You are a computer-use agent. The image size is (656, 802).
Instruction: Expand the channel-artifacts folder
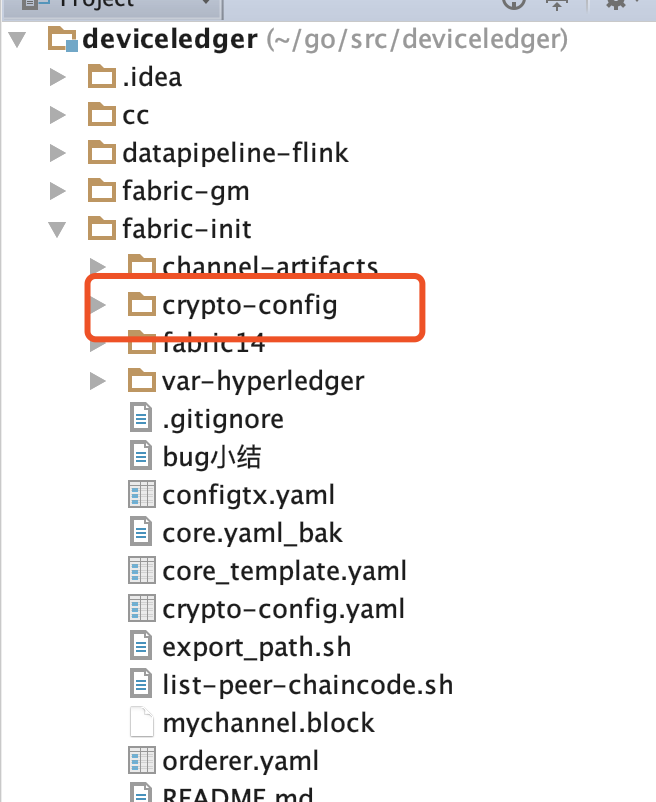point(98,266)
